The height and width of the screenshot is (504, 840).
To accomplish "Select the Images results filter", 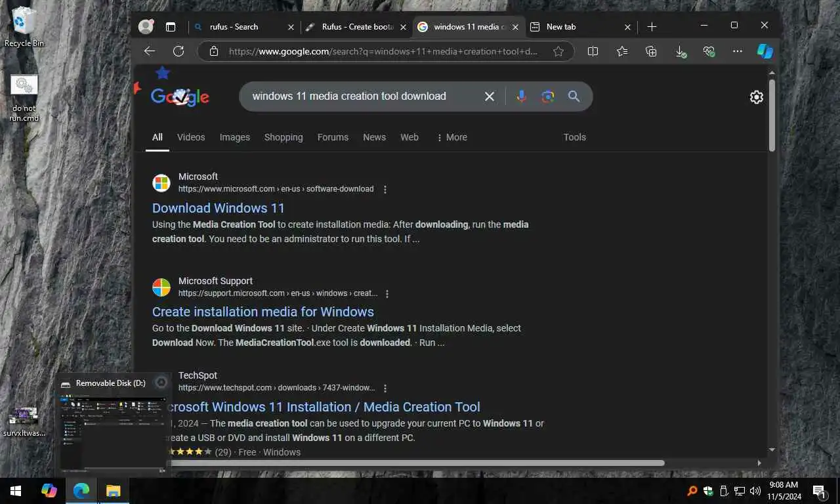I will [235, 137].
